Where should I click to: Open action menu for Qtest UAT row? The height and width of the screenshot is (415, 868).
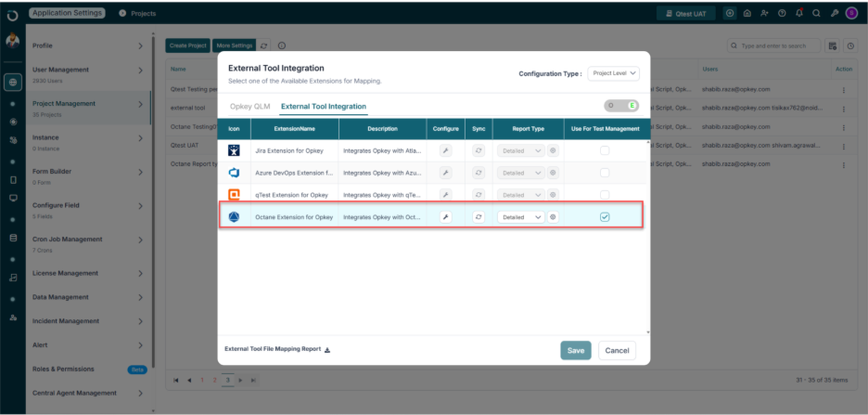pos(844,147)
